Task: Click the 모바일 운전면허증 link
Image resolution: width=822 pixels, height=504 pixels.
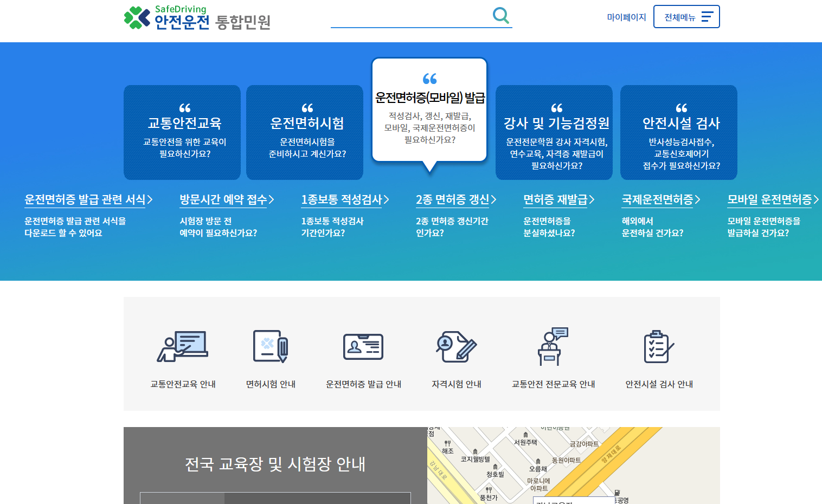Action: [x=770, y=199]
